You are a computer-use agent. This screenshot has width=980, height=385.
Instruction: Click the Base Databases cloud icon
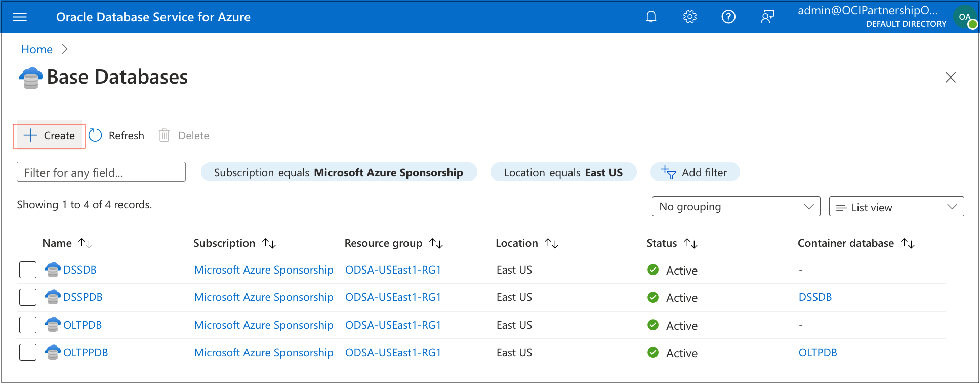pos(30,78)
